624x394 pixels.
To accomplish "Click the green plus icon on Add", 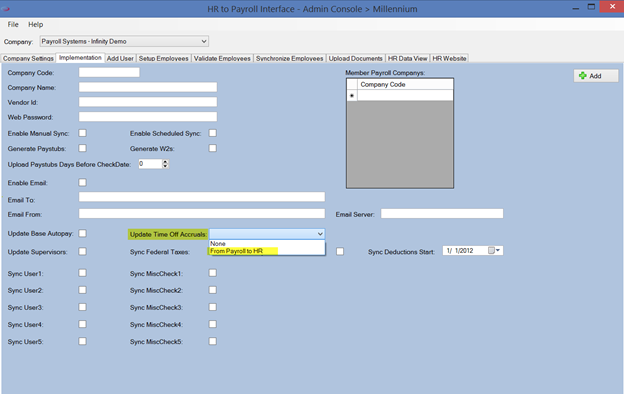I will tap(583, 76).
